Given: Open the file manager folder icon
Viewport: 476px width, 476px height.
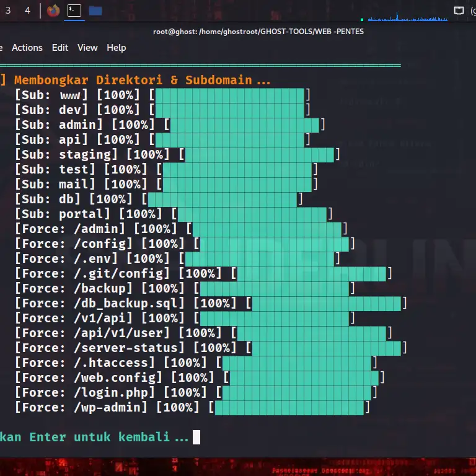Looking at the screenshot, I should (x=95, y=11).
